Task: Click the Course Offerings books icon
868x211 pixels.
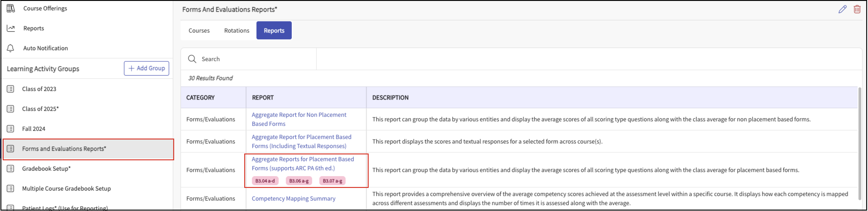Action: click(x=11, y=8)
